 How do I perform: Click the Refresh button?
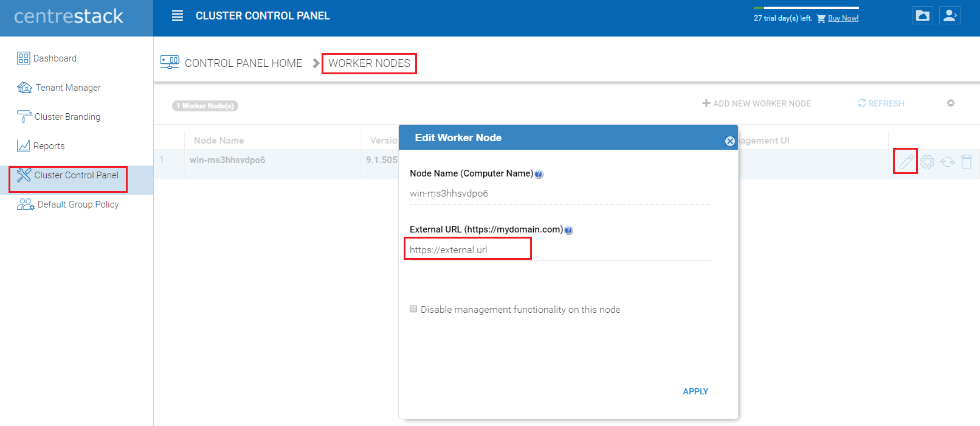(881, 103)
